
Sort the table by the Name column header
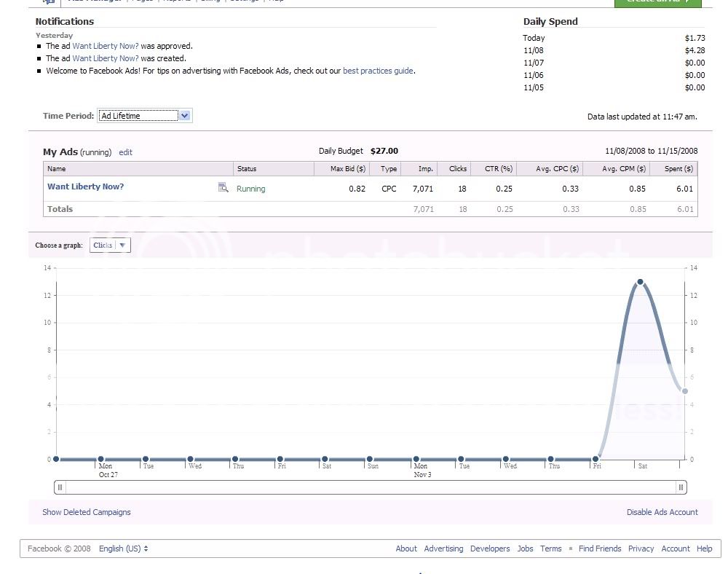pos(138,169)
